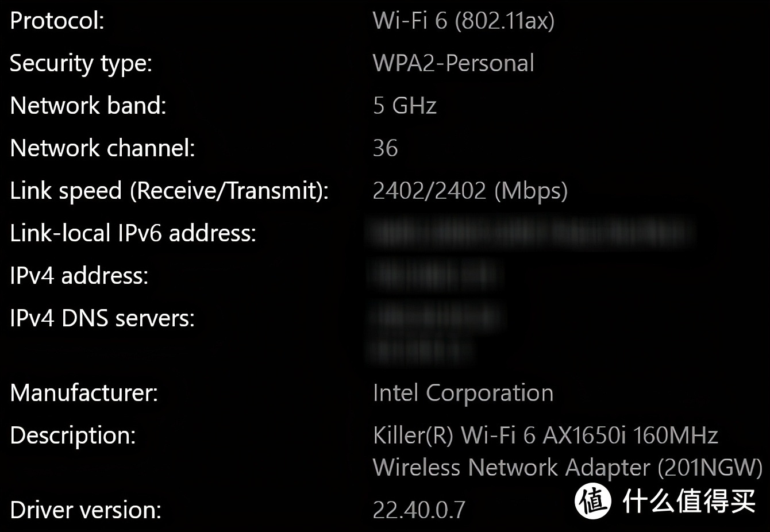This screenshot has width=770, height=532.
Task: Click the 5 GHz network band value
Action: coord(405,106)
